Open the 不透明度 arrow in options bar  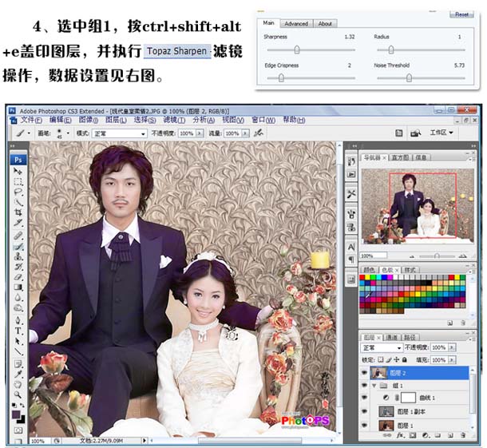[x=200, y=133]
